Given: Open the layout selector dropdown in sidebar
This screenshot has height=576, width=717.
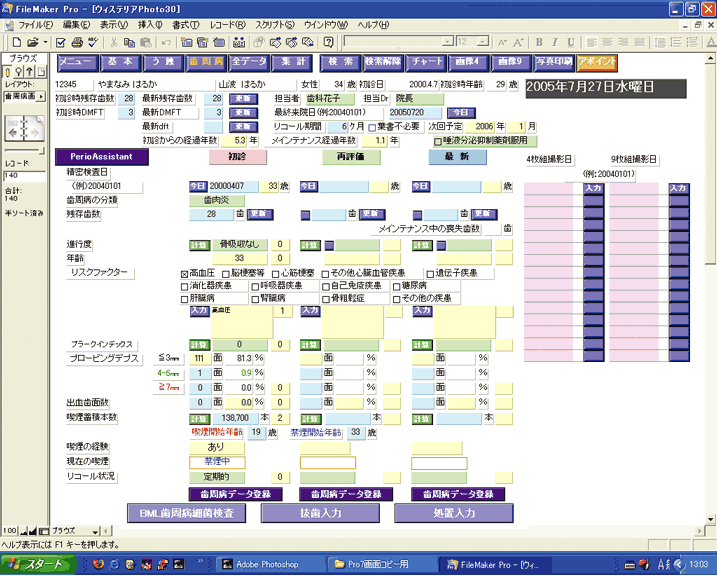Looking at the screenshot, I should [24, 96].
